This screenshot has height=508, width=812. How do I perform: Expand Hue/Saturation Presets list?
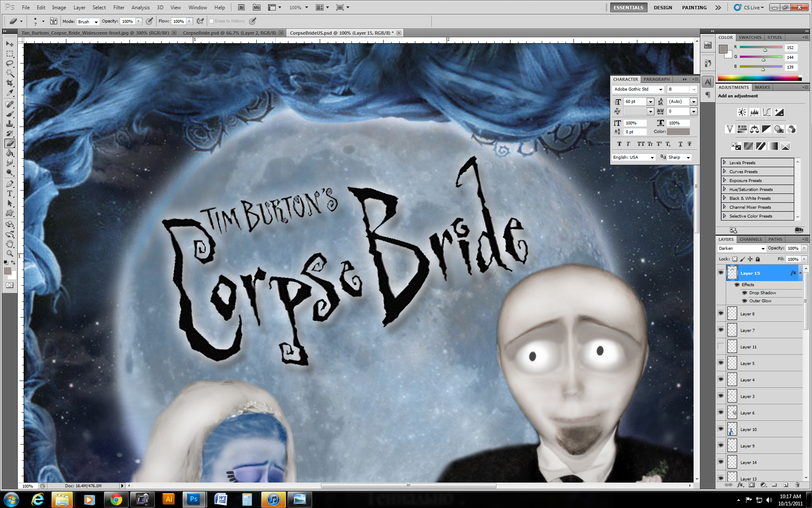coord(724,189)
